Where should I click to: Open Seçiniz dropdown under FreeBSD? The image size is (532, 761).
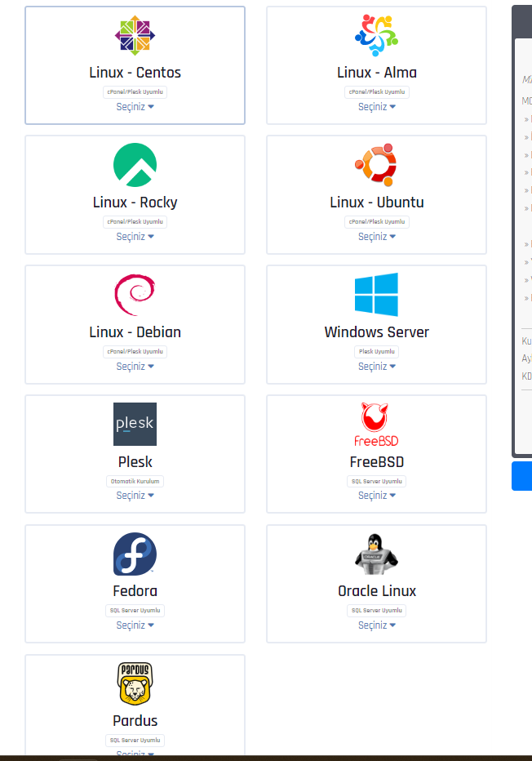377,496
